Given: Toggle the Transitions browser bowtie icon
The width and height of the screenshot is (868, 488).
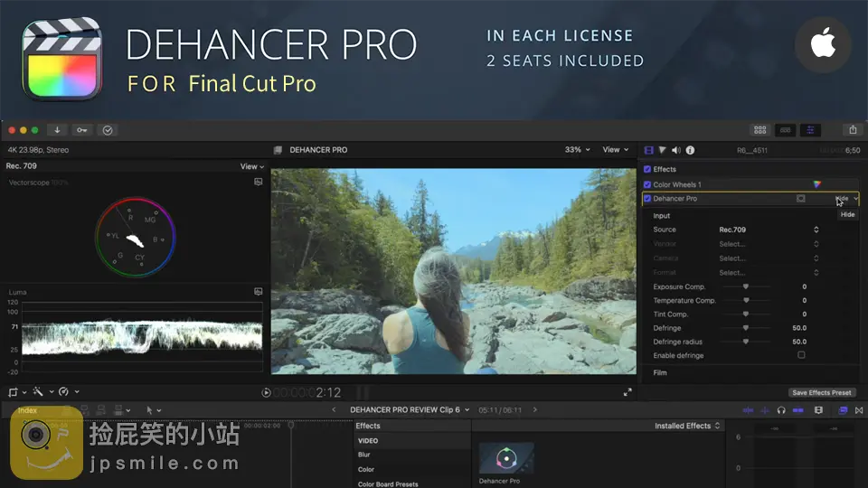Looking at the screenshot, I should pos(859,410).
